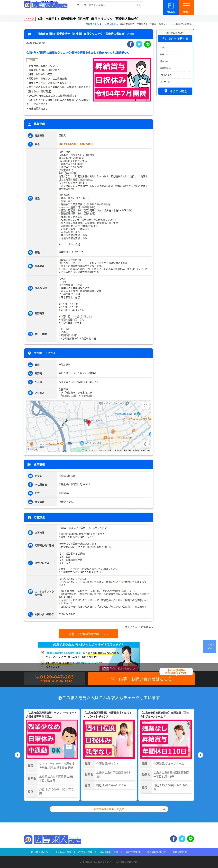Open the 週4日程度 デイケア job card
Viewport: 218px width, 868px height.
click(x=109, y=755)
